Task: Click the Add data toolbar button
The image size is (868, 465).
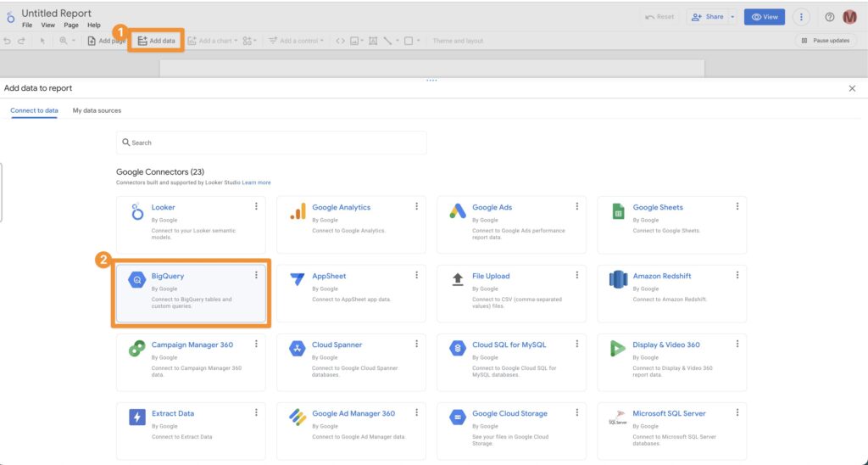Action: [x=156, y=41]
